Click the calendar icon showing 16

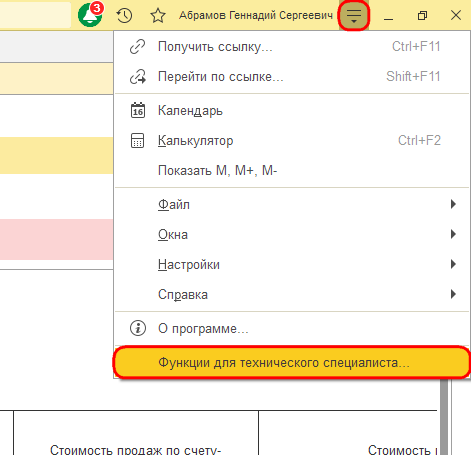coord(138,110)
